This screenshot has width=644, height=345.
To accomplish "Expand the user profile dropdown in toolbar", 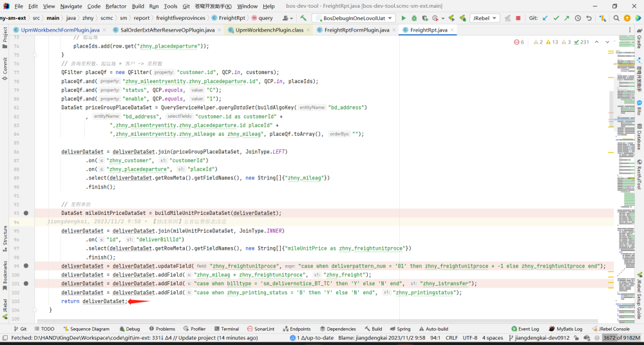I will coord(288,18).
